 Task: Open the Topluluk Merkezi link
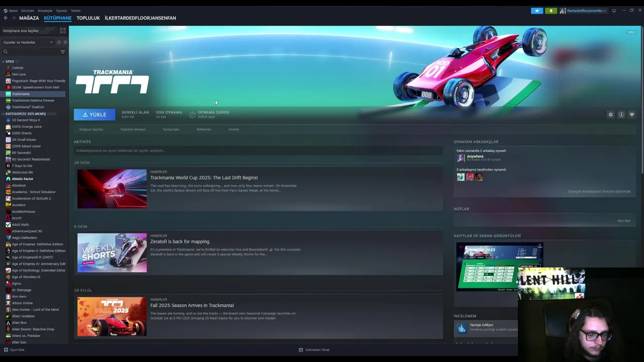click(x=133, y=129)
